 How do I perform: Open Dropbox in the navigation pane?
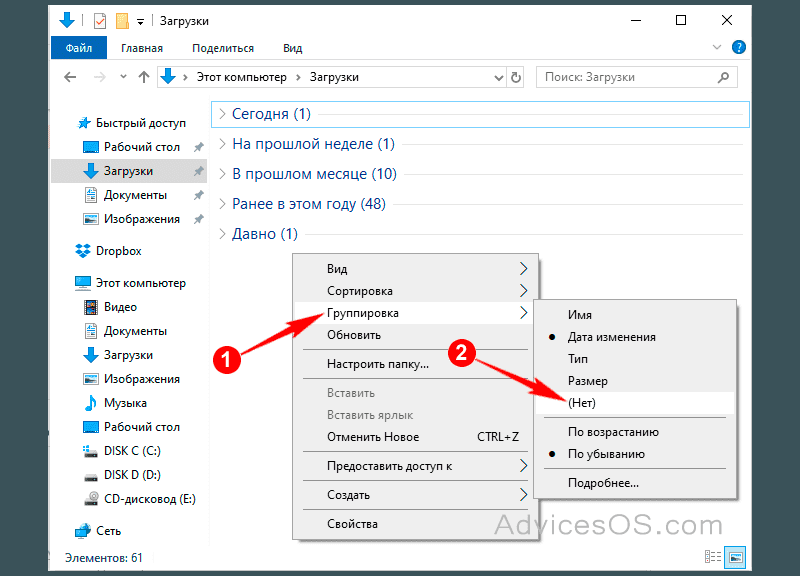point(108,251)
